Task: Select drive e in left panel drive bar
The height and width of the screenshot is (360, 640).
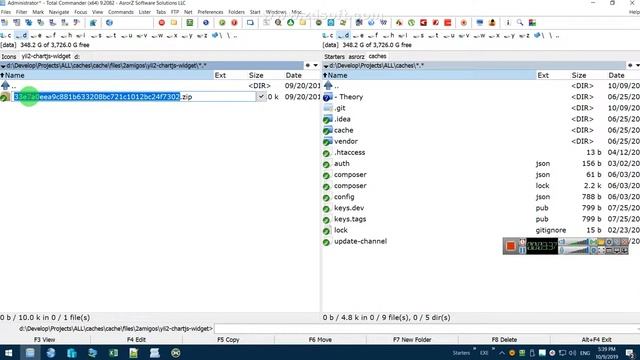Action: (36, 36)
